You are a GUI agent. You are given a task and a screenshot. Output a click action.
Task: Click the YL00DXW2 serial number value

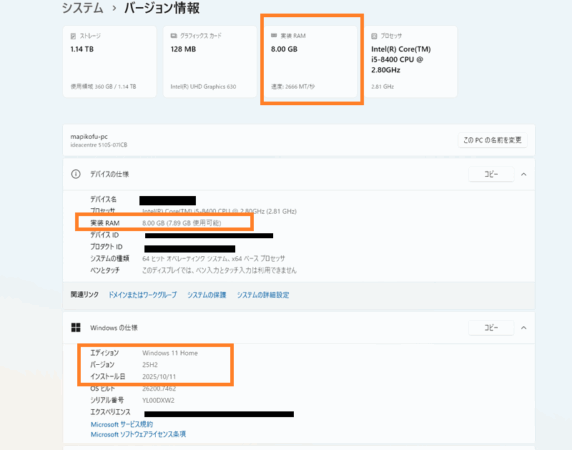click(158, 400)
